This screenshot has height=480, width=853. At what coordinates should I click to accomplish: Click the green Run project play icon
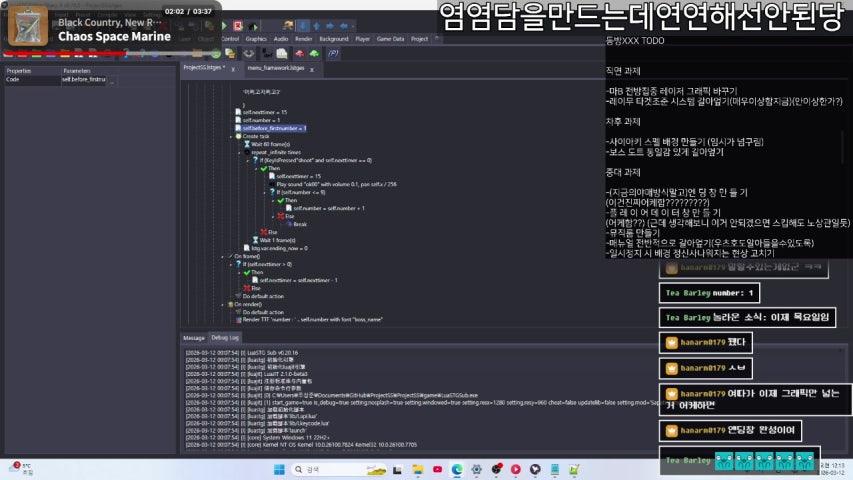click(224, 26)
